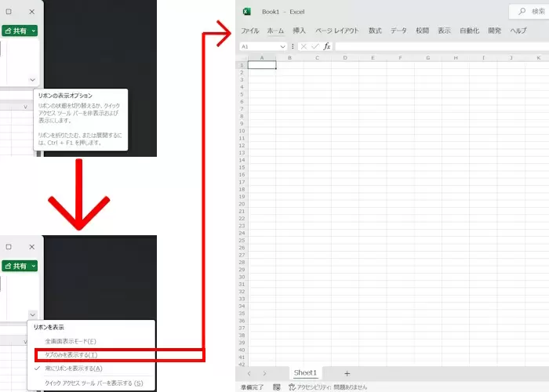Click the formula bar enter checkmark icon
This screenshot has width=549, height=392.
tap(314, 46)
